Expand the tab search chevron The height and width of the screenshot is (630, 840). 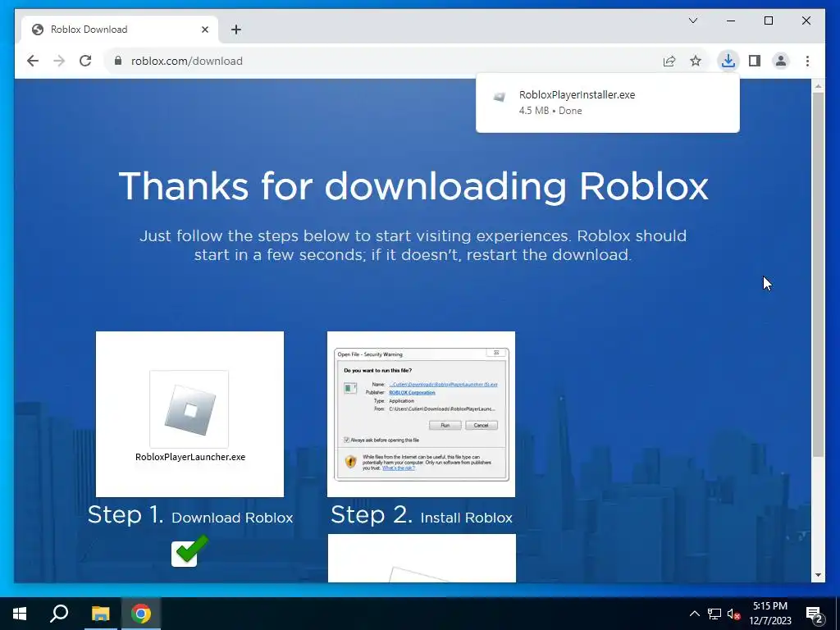(x=692, y=21)
